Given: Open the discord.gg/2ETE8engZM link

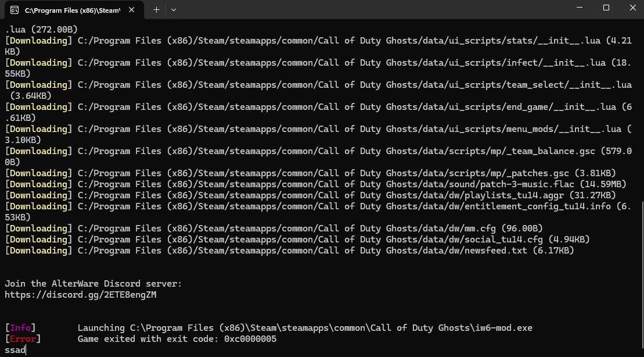Looking at the screenshot, I should (x=80, y=295).
